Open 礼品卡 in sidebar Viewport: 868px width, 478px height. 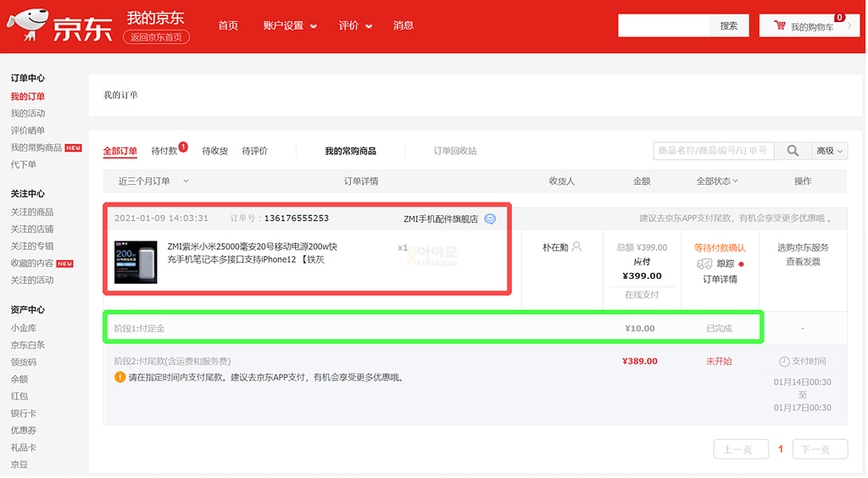pyautogui.click(x=23, y=448)
